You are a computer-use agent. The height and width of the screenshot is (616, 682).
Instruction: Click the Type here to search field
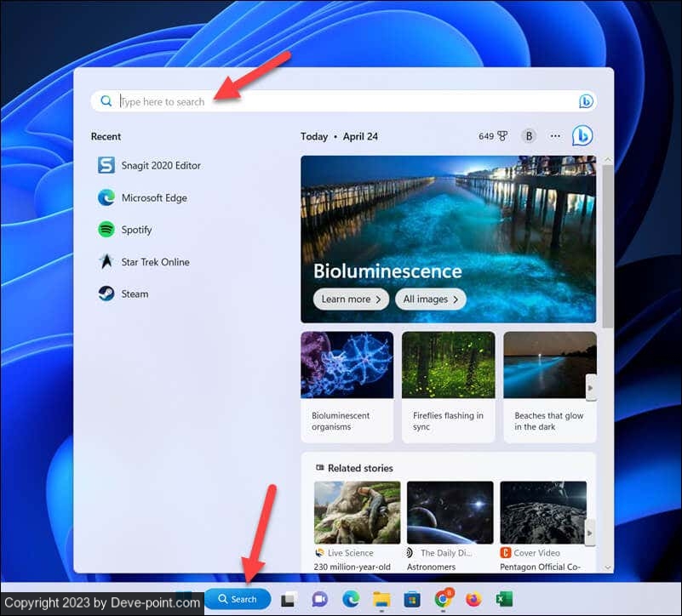click(x=341, y=101)
